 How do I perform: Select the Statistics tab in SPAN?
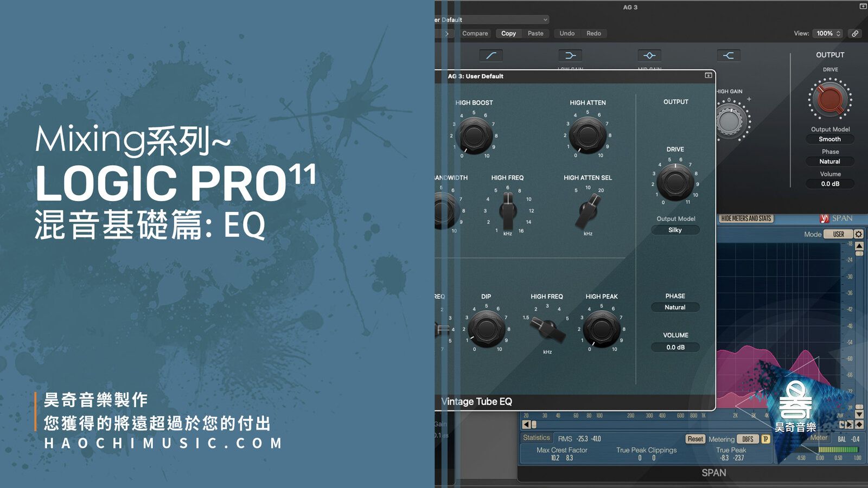[x=537, y=438]
